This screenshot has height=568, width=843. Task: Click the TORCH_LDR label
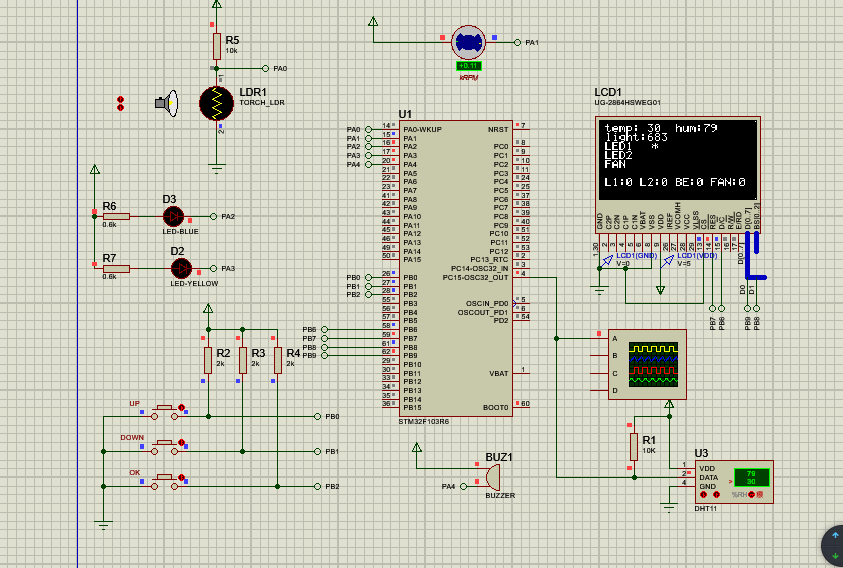pyautogui.click(x=262, y=102)
